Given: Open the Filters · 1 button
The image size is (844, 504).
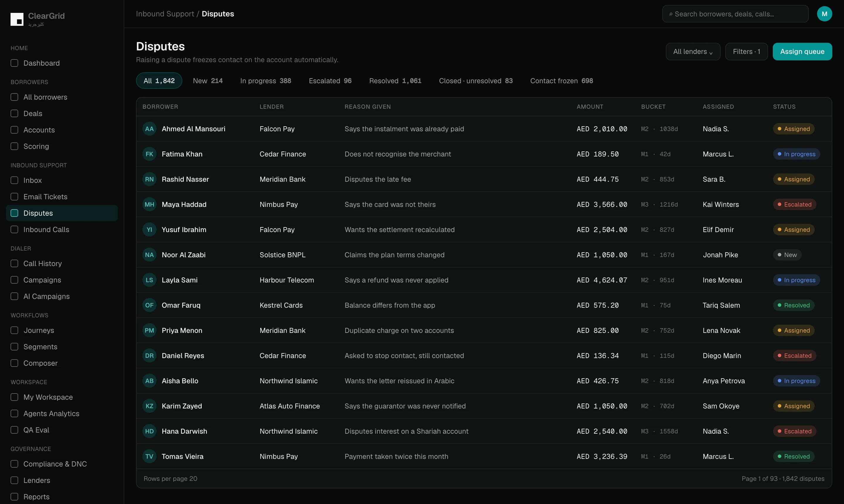Looking at the screenshot, I should [746, 52].
